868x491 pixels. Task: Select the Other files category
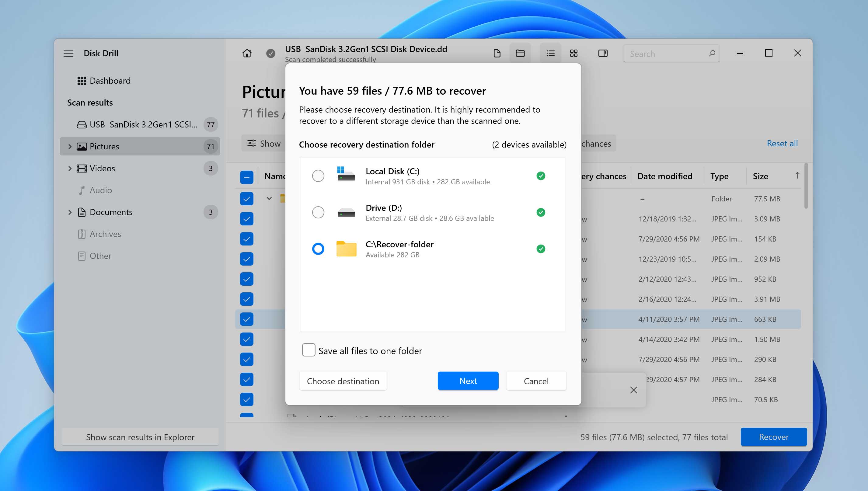[x=100, y=256]
